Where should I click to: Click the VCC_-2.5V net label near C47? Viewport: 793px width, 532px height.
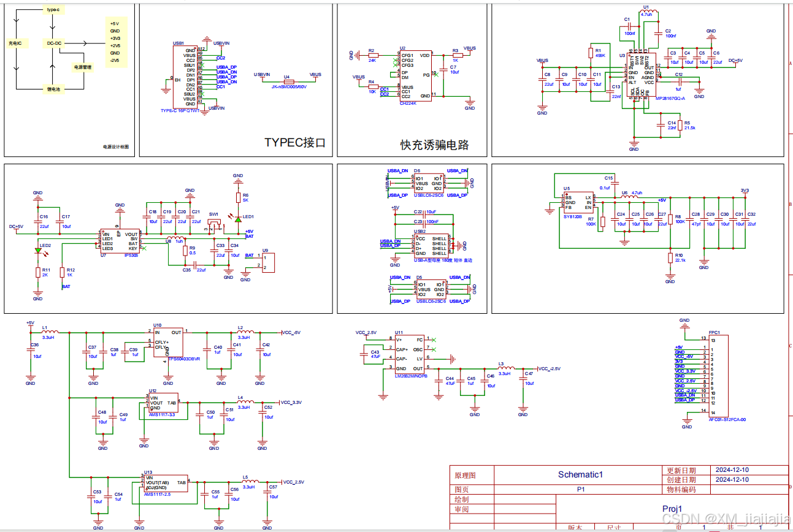(550, 368)
